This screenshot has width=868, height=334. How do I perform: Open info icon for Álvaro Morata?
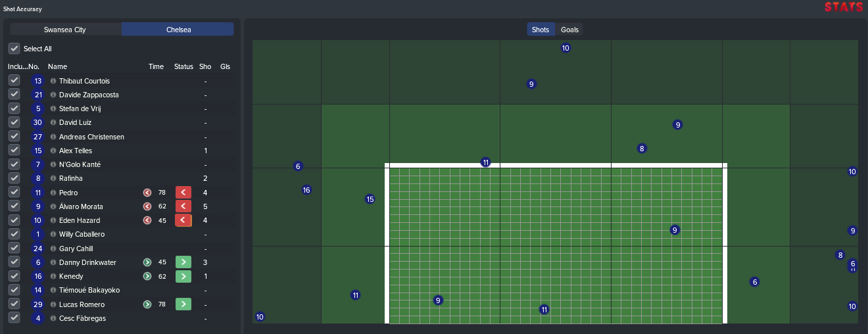pyautogui.click(x=53, y=206)
